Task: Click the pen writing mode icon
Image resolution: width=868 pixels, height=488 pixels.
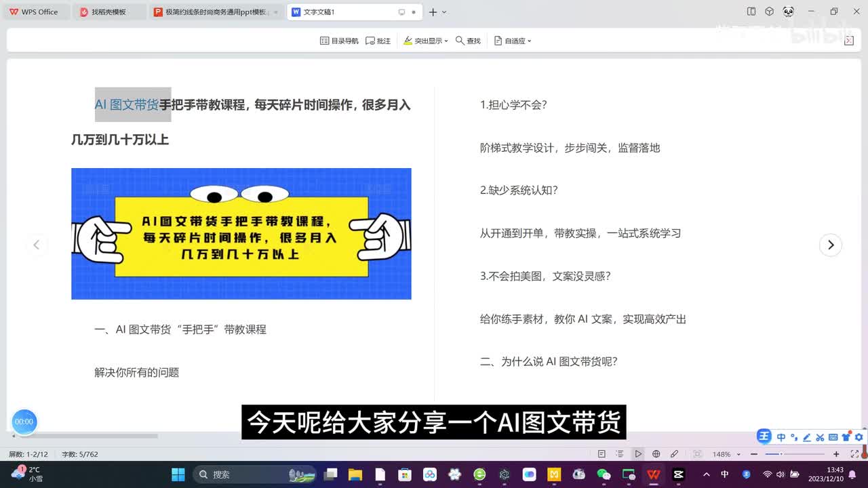Action: (674, 454)
